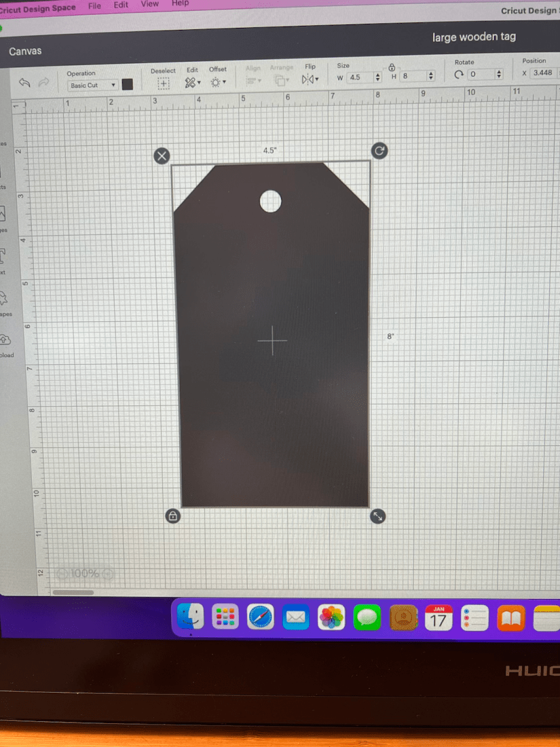Image resolution: width=560 pixels, height=747 pixels.
Task: Click the X delete handle on the tag
Action: (162, 156)
